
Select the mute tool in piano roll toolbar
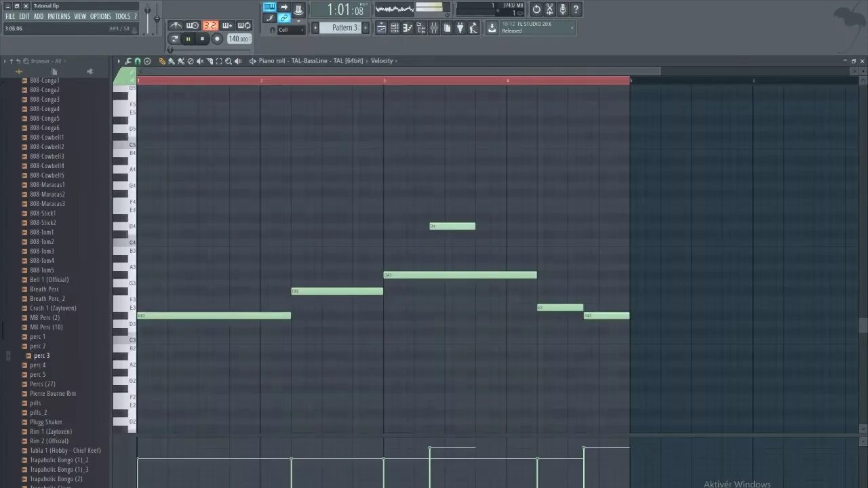click(200, 61)
